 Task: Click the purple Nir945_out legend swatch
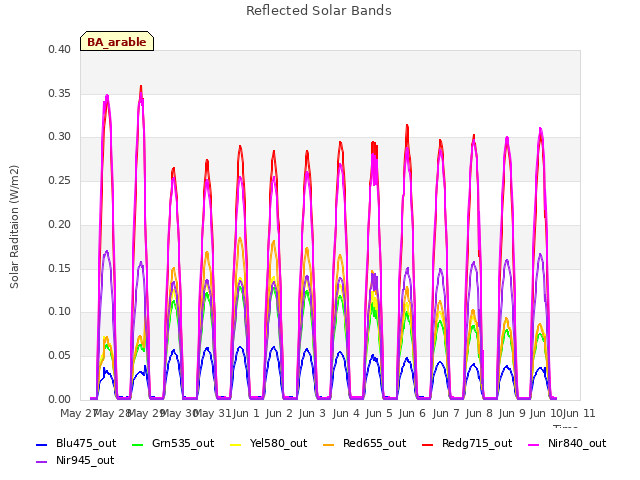coord(42,462)
